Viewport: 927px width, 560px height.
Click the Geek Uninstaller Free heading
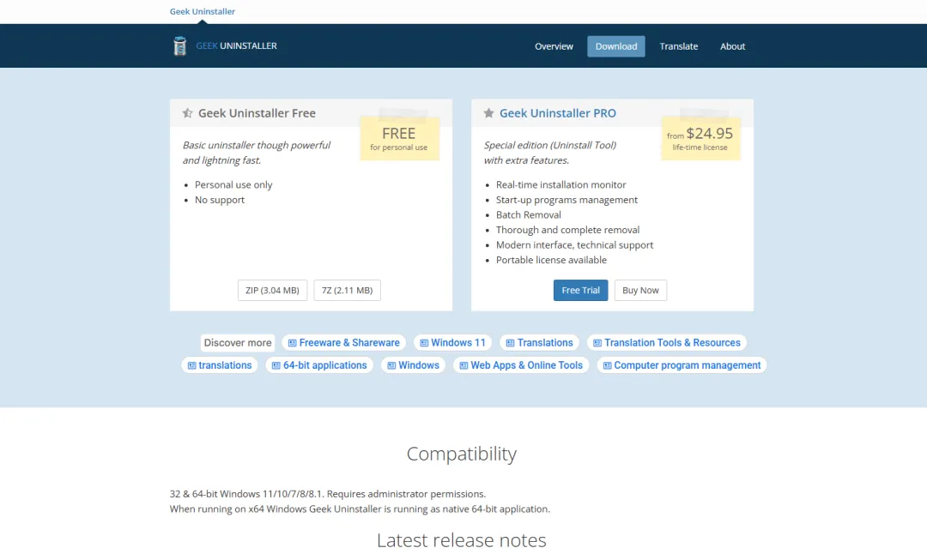click(257, 113)
